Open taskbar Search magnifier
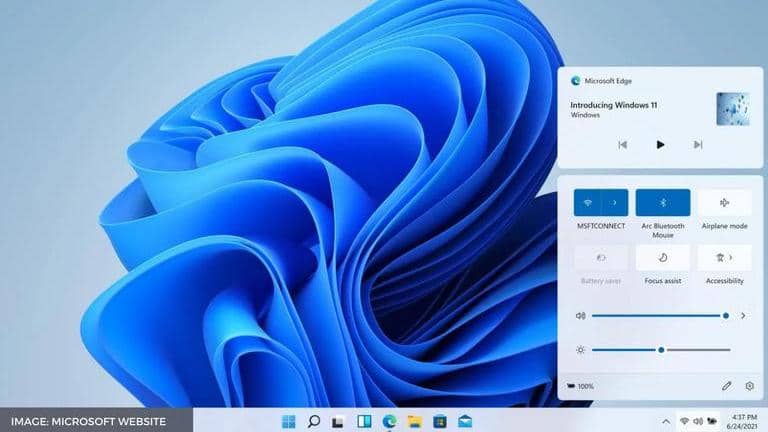The height and width of the screenshot is (432, 768). pos(314,420)
